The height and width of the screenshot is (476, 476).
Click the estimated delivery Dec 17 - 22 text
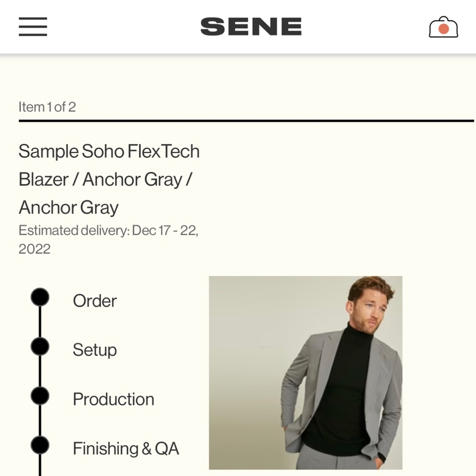pyautogui.click(x=109, y=231)
